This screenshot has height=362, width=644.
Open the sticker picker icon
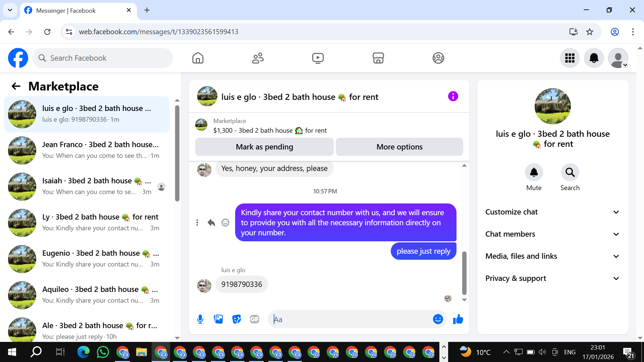click(x=236, y=319)
